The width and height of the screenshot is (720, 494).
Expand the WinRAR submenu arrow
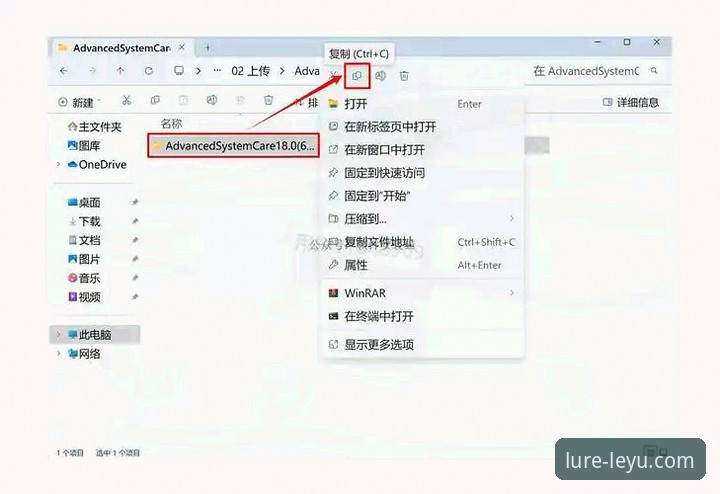(x=512, y=292)
